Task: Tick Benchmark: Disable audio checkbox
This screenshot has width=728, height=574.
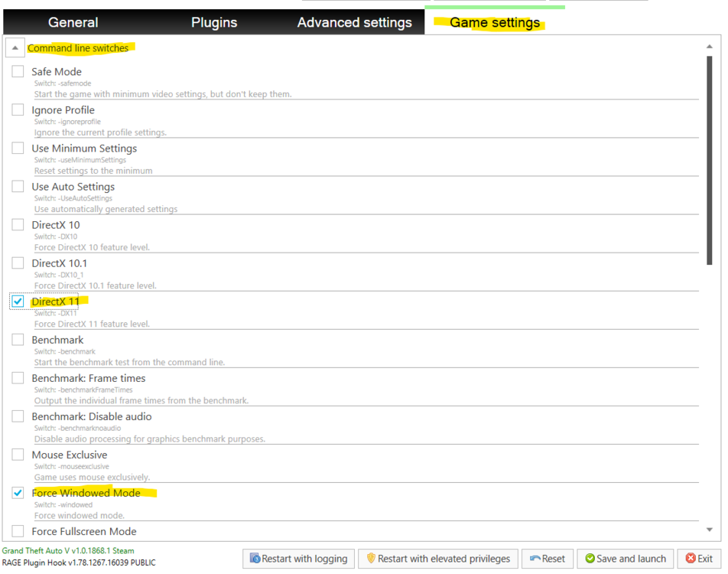Action: pos(18,416)
